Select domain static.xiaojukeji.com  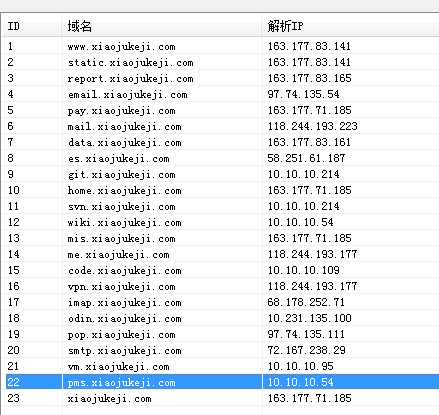tap(130, 62)
